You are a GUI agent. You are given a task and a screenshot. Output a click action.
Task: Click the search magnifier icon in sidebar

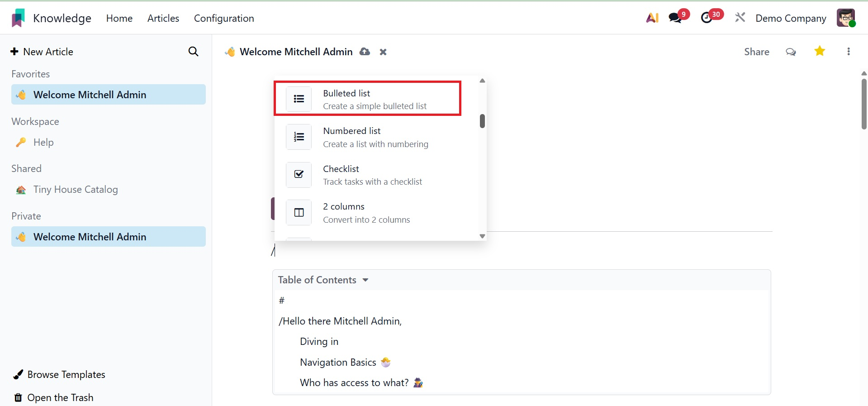pyautogui.click(x=193, y=52)
